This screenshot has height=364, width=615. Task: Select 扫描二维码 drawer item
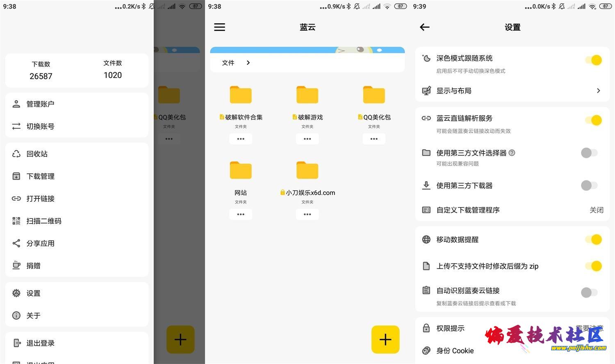pos(77,221)
